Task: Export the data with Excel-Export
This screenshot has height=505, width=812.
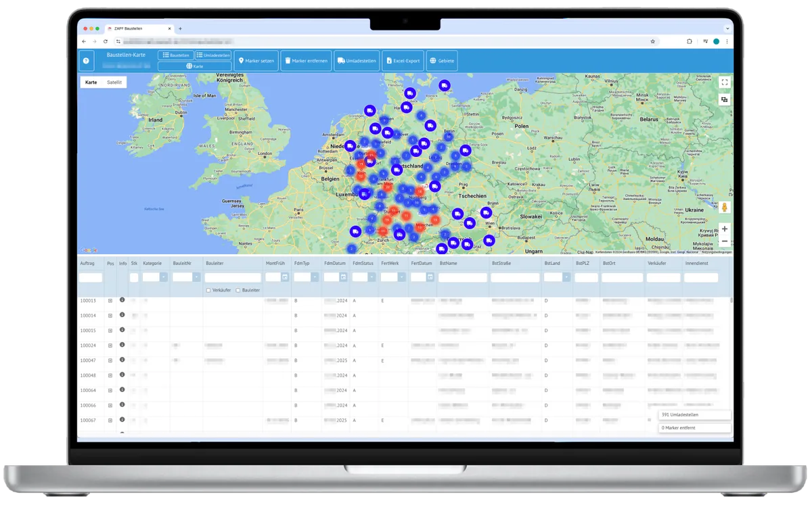Action: tap(402, 61)
